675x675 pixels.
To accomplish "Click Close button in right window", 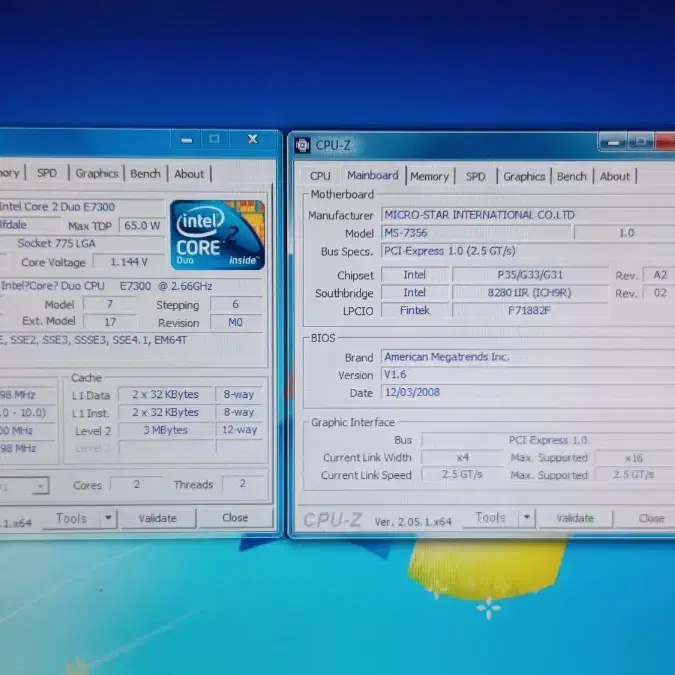I will pos(645,518).
